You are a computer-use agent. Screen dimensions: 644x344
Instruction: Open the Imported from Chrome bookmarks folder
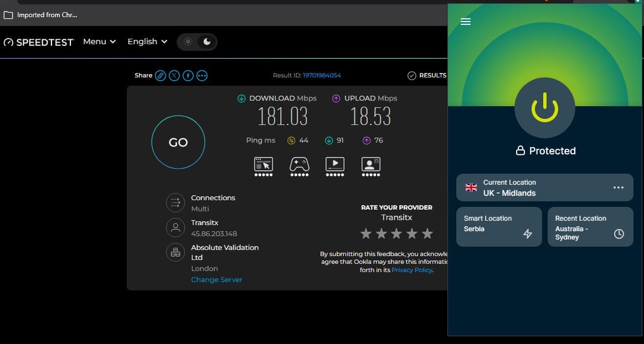point(40,15)
